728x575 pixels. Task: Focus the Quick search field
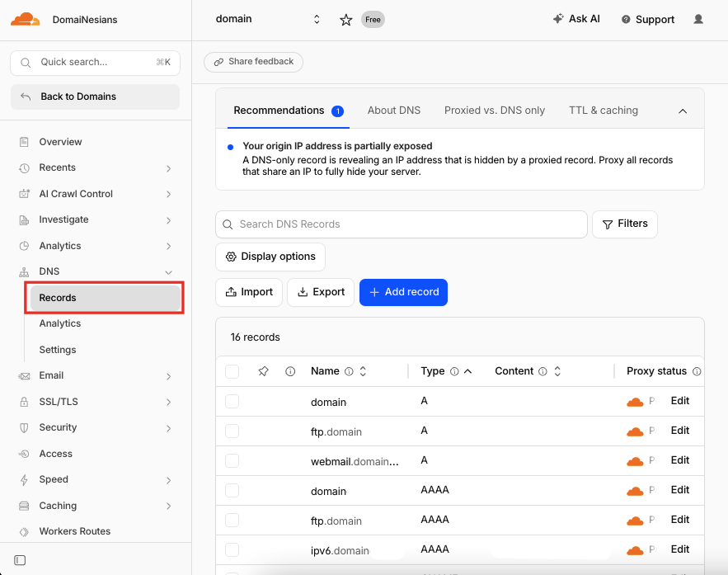[95, 63]
